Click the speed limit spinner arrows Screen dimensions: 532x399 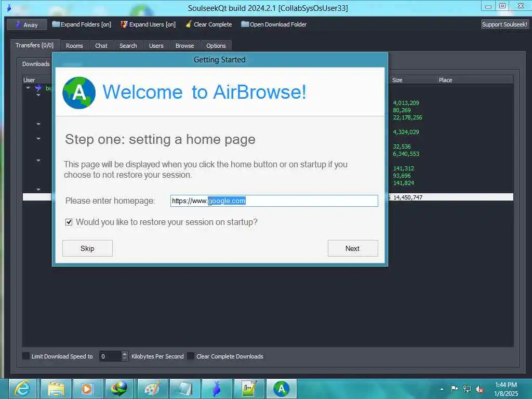[125, 356]
